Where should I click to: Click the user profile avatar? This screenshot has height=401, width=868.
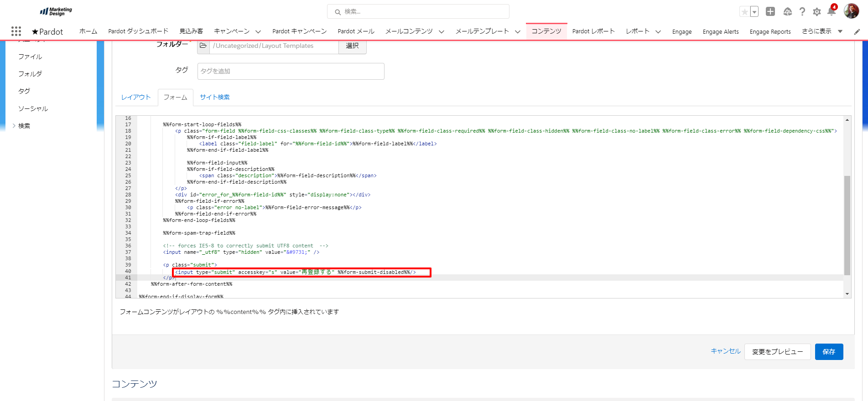851,11
